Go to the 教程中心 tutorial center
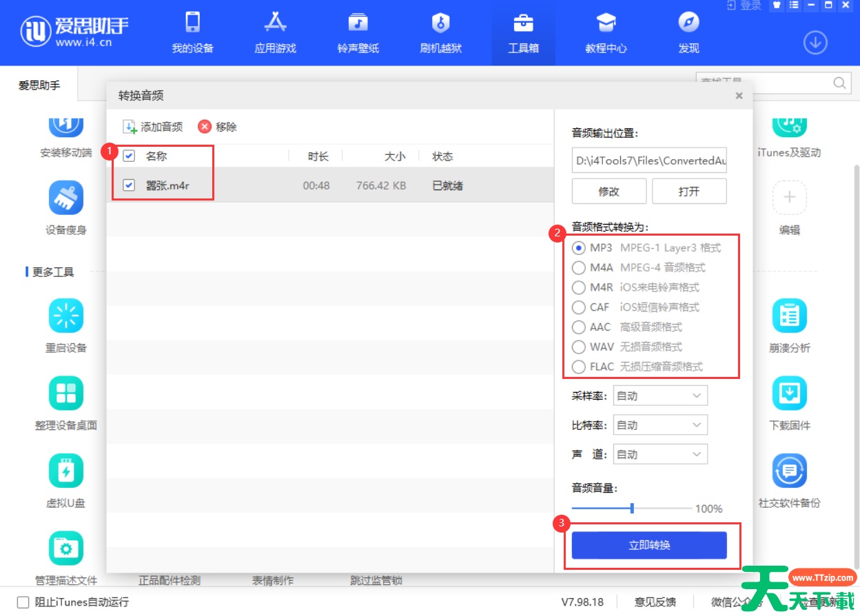Screen dimensions: 860x616 coord(606,32)
